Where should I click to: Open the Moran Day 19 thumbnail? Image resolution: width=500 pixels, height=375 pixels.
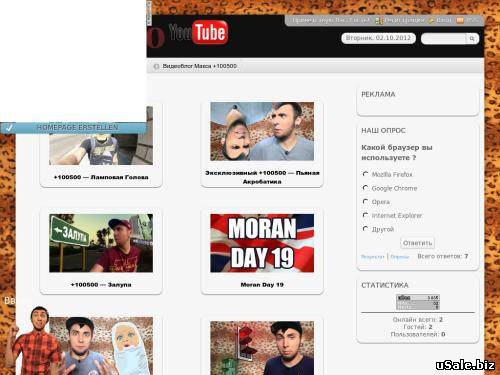coord(262,243)
